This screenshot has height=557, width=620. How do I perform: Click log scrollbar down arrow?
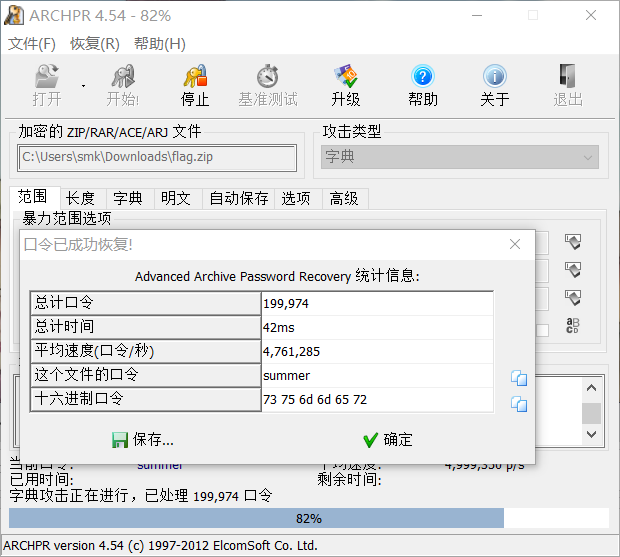pyautogui.click(x=592, y=434)
